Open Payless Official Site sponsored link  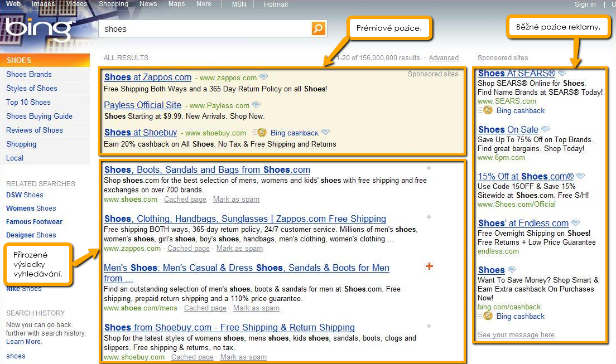[x=143, y=105]
